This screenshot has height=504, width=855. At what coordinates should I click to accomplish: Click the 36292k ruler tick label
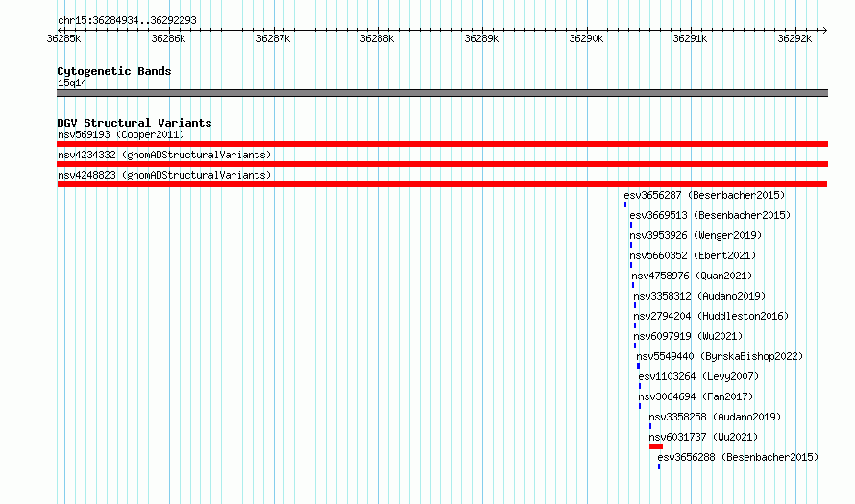(x=794, y=38)
